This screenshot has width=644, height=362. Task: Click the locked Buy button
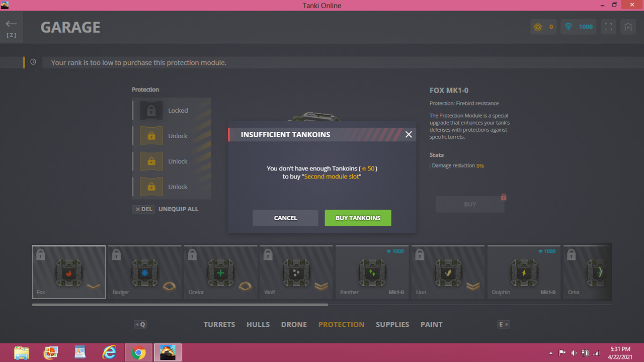coord(470,204)
